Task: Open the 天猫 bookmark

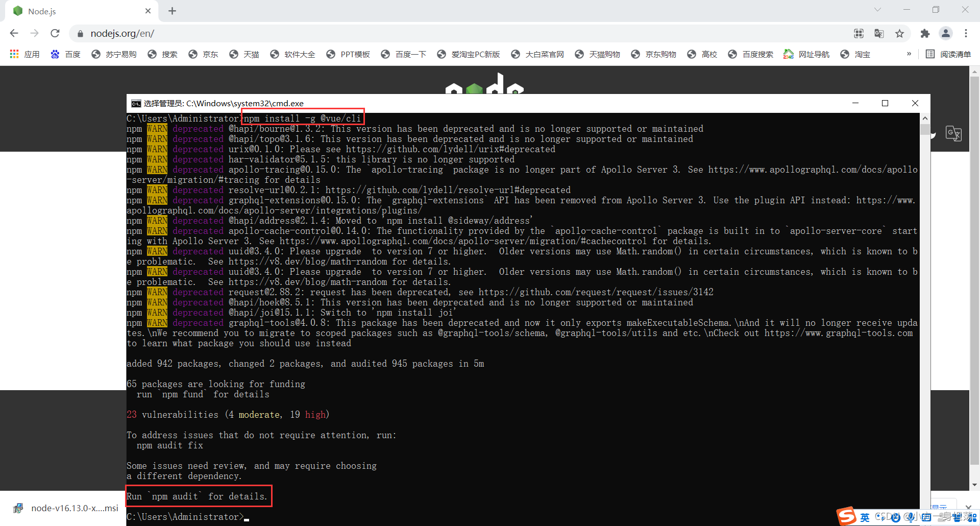Action: pos(244,54)
